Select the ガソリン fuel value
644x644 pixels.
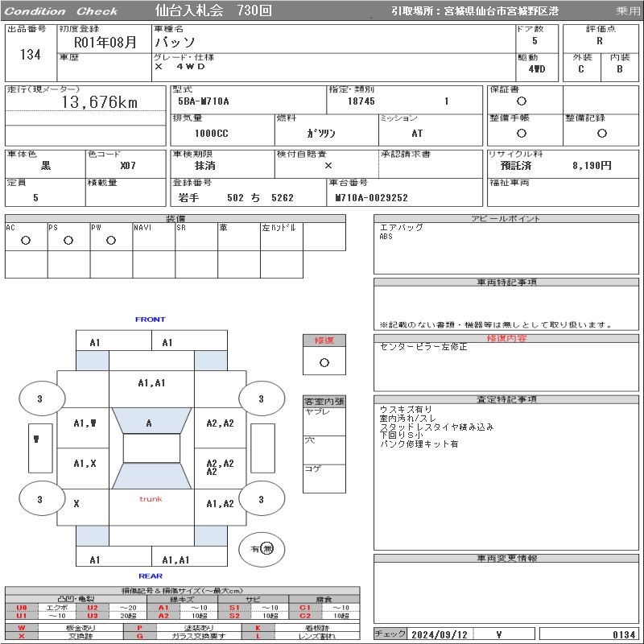[x=320, y=133]
